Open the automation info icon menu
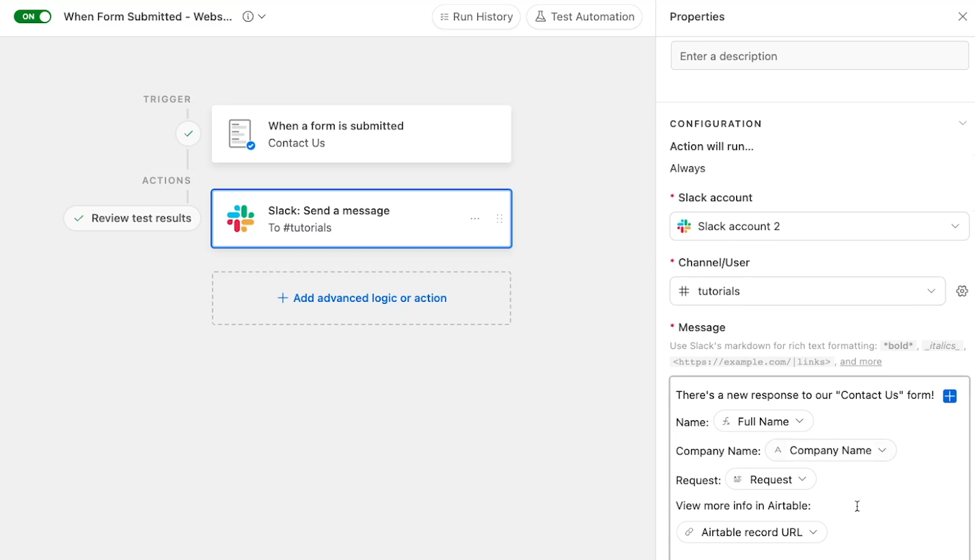 248,16
